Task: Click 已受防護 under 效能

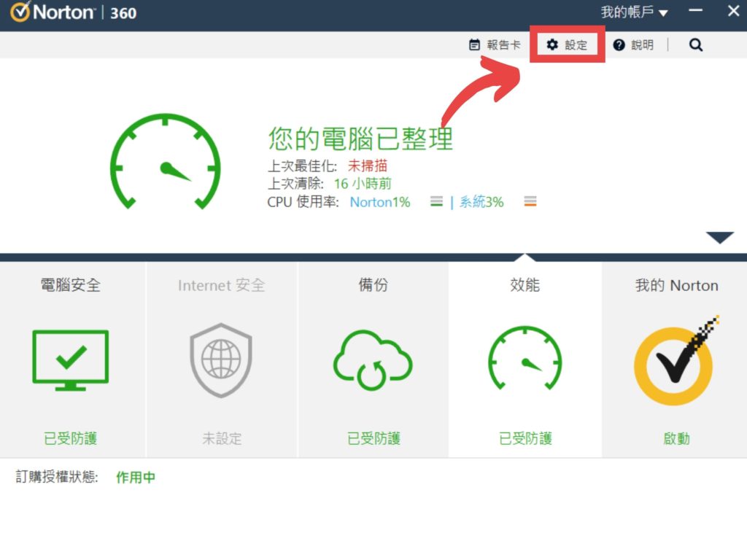Action: point(525,438)
